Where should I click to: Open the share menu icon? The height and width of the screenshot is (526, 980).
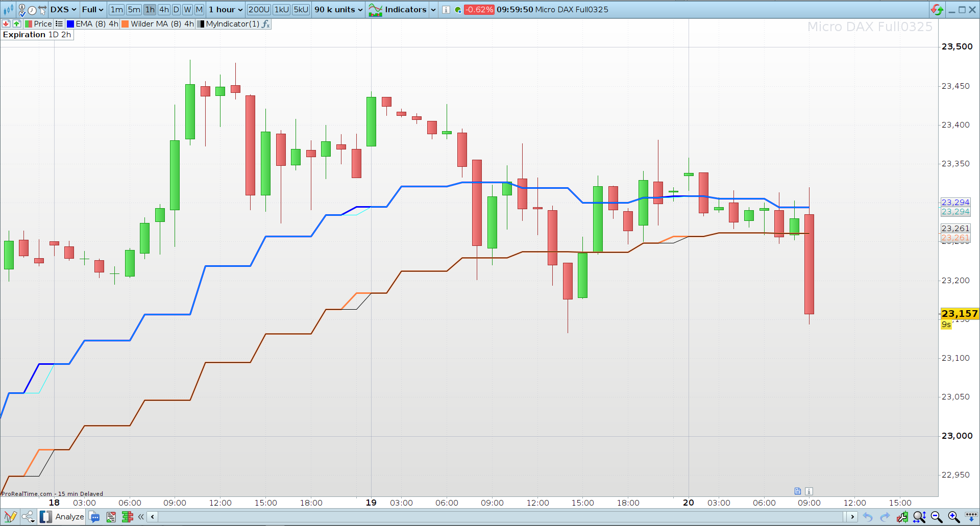28,517
